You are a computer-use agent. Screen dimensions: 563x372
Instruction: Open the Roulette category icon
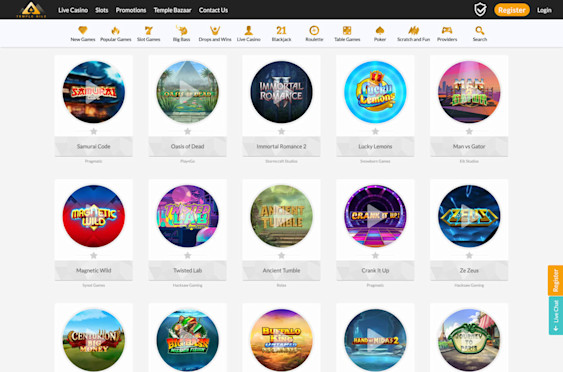314,31
